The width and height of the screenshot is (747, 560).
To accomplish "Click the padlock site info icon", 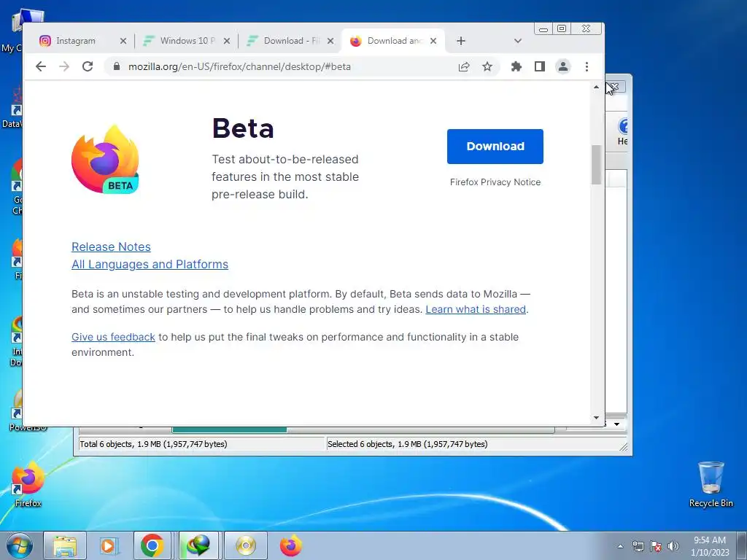I will point(116,66).
